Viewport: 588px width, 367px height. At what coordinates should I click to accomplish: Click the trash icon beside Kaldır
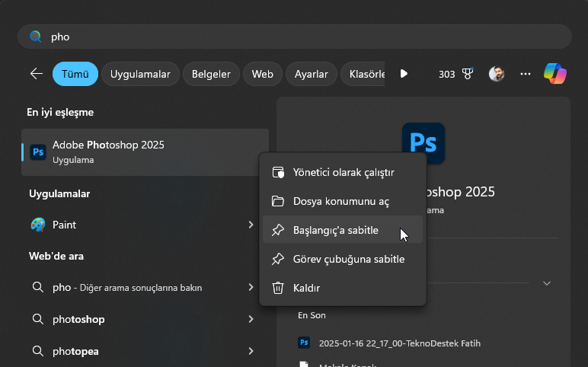[x=278, y=288]
